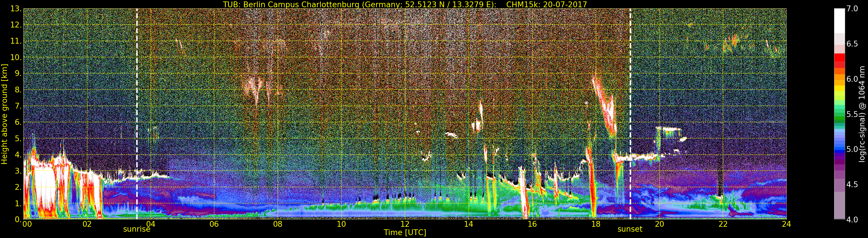Screen dimensions: 868x238
Task: Click the white dashed sunset line
Action: pyautogui.click(x=630, y=114)
